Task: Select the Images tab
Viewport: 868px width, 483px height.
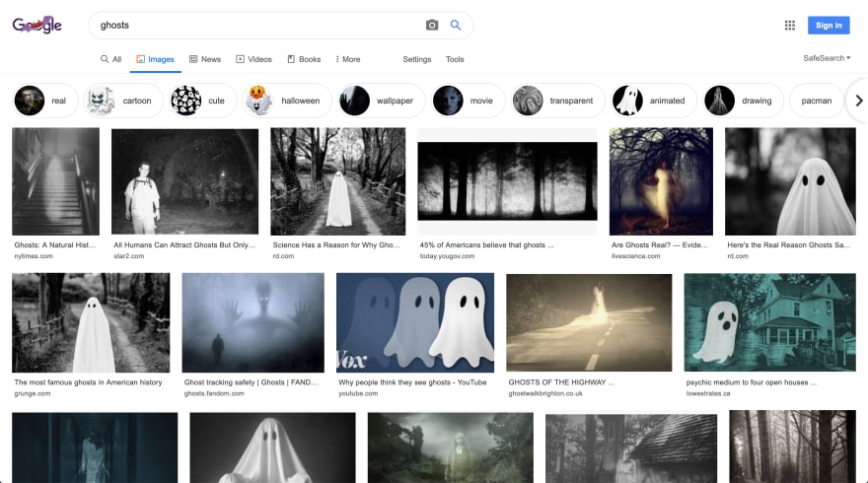Action: pos(156,59)
